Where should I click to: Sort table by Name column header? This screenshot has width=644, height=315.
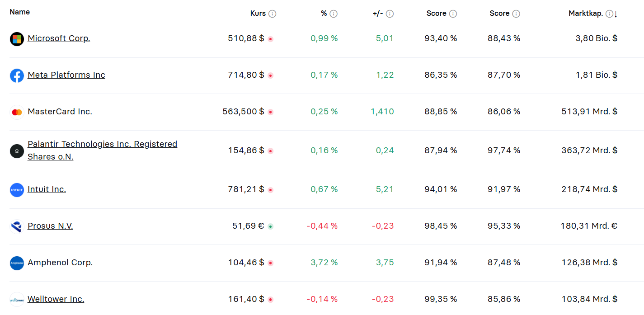19,12
